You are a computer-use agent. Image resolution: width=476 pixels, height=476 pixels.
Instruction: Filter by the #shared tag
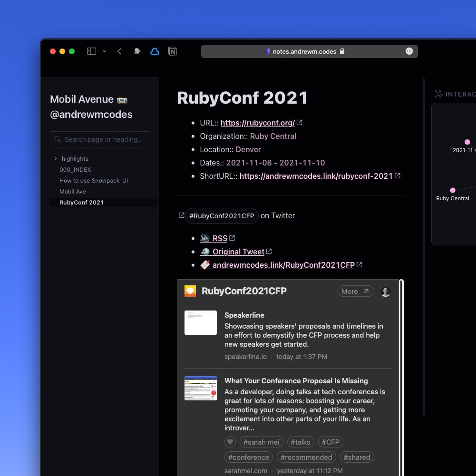click(x=357, y=457)
